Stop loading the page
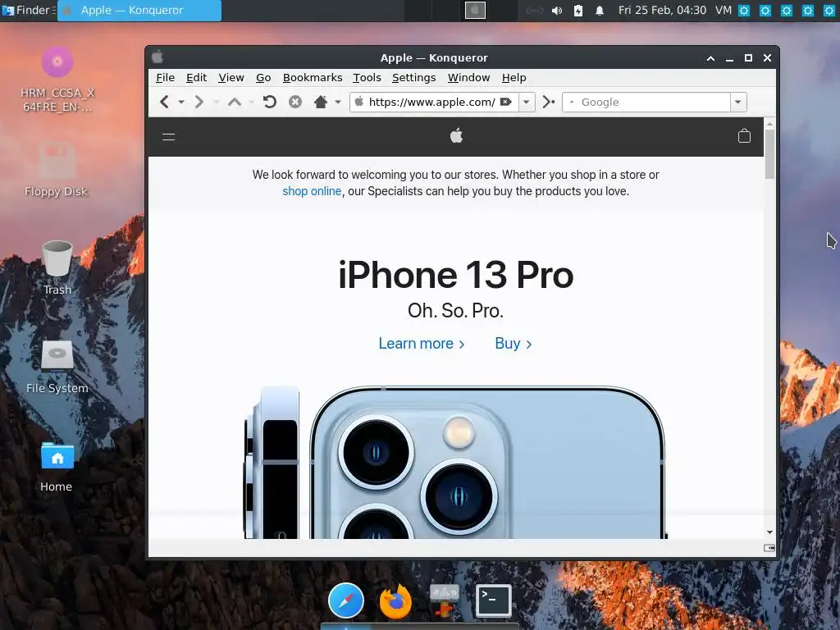The image size is (840, 630). tap(295, 102)
